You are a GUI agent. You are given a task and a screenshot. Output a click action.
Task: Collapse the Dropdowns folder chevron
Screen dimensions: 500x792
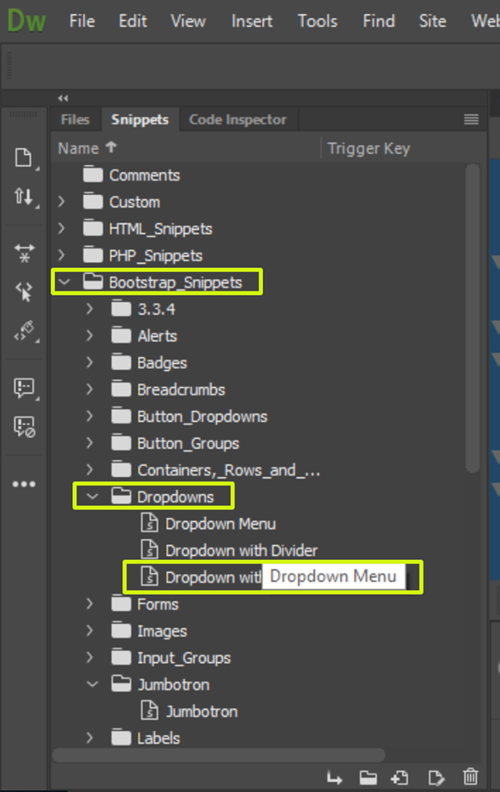point(92,497)
